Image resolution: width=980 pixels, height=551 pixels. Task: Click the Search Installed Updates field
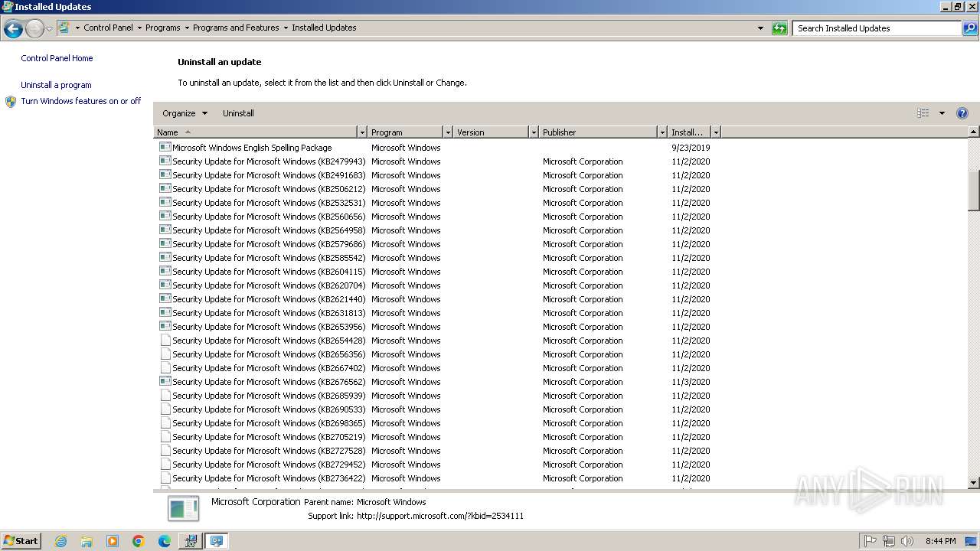tap(877, 28)
